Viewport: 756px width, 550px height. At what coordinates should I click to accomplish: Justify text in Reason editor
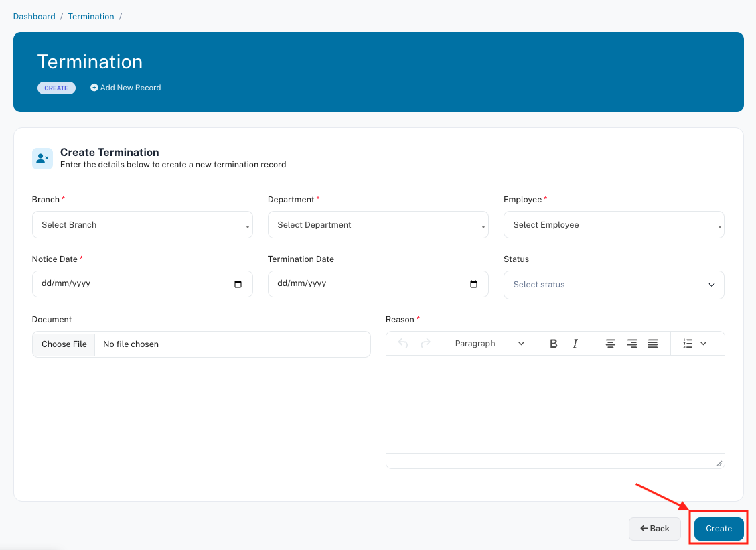653,344
